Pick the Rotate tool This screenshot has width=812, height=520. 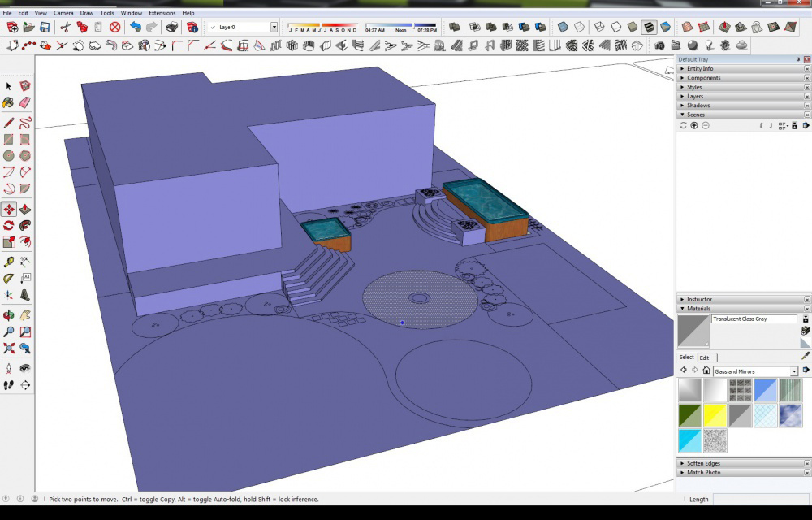(x=9, y=225)
